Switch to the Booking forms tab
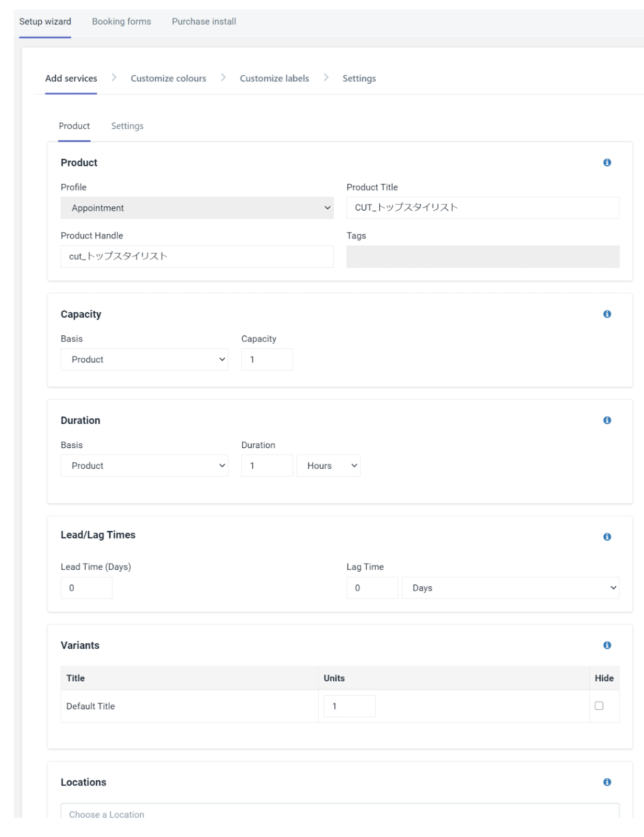 (121, 21)
